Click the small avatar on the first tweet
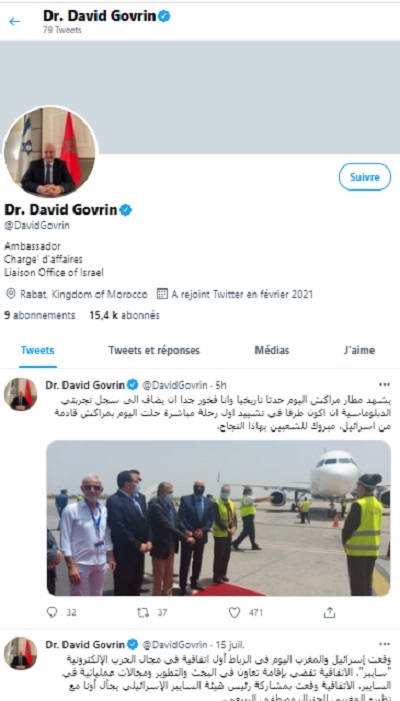 [x=21, y=394]
